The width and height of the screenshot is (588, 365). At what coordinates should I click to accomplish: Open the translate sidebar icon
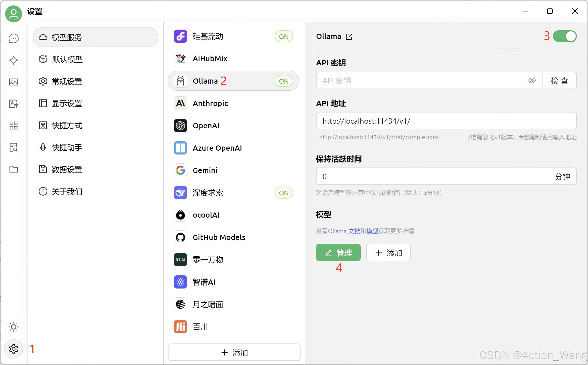click(14, 104)
